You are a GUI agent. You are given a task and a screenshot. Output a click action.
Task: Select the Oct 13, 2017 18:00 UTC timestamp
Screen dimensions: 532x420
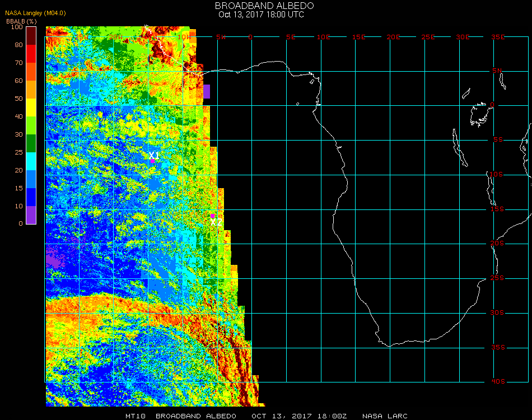pos(261,15)
